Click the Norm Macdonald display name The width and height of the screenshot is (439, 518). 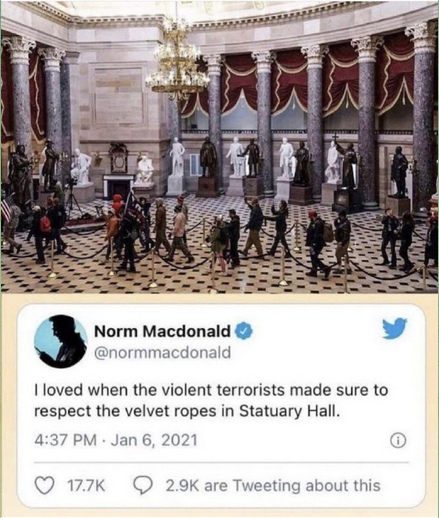tap(162, 331)
